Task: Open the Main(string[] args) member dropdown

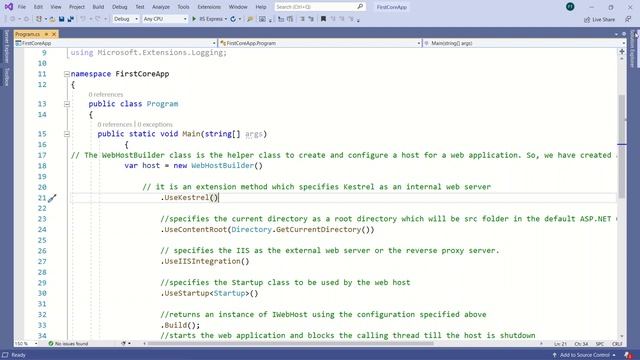Action: click(x=524, y=43)
